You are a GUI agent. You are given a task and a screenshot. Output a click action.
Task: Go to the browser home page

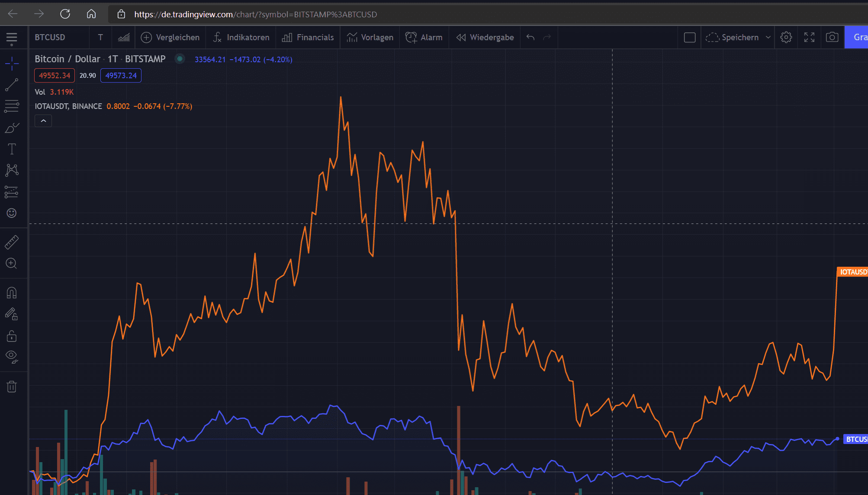(x=91, y=14)
